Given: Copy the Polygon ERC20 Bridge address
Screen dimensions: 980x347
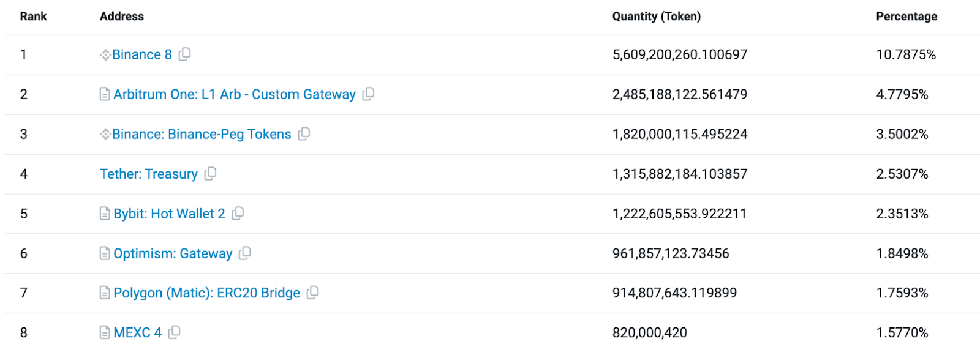Looking at the screenshot, I should tap(312, 293).
